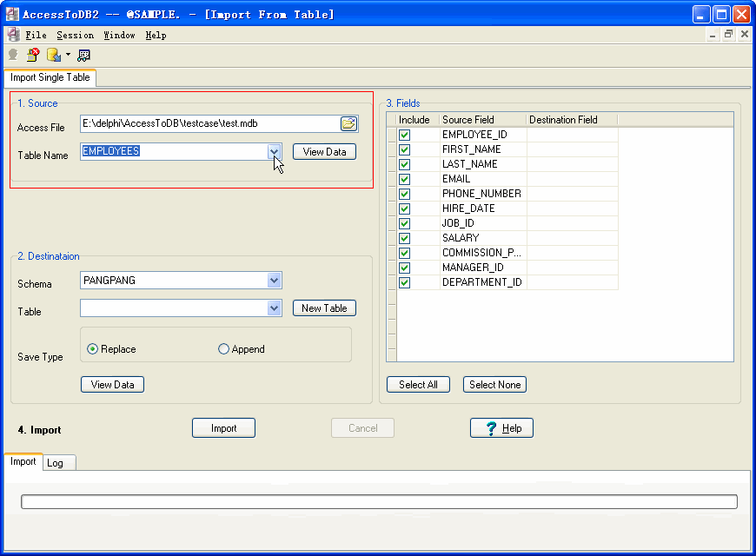This screenshot has width=756, height=556.
Task: Select the Import Single Table tab
Action: [50, 77]
